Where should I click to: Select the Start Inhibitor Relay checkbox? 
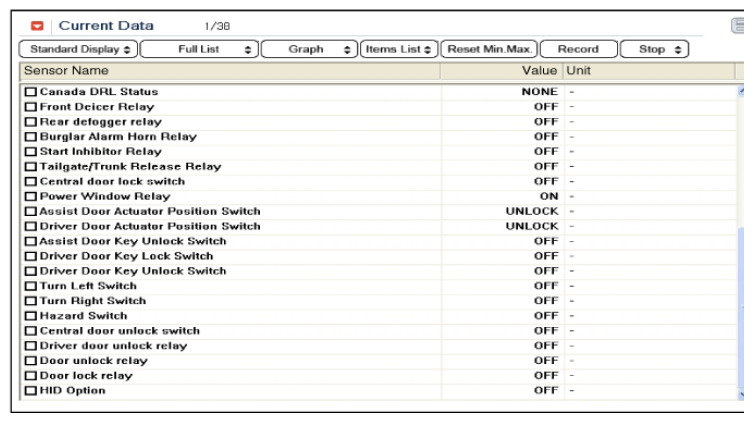pyautogui.click(x=31, y=152)
